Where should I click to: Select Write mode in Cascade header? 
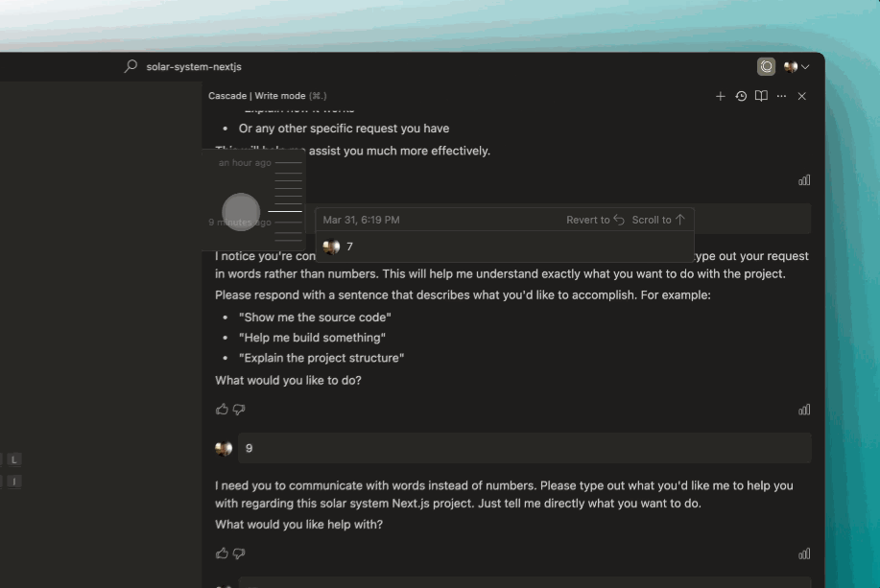click(279, 96)
